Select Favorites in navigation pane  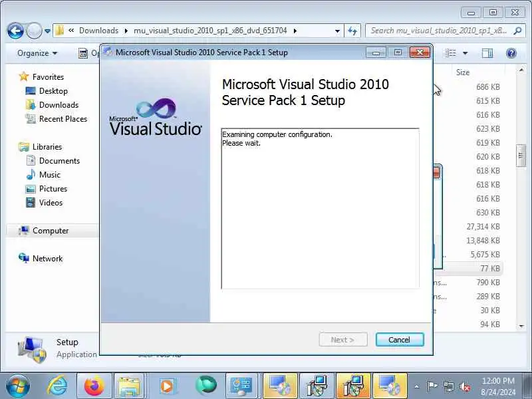coord(48,77)
